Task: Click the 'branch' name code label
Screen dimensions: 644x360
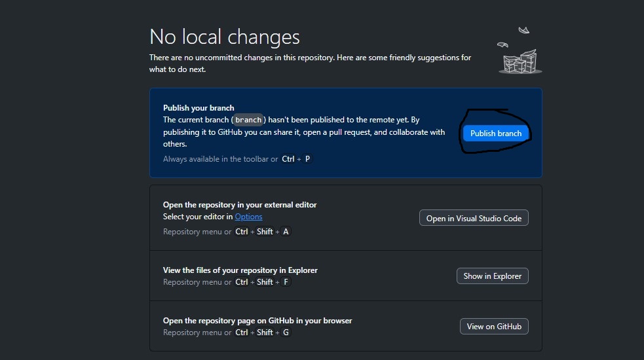Action: (248, 120)
